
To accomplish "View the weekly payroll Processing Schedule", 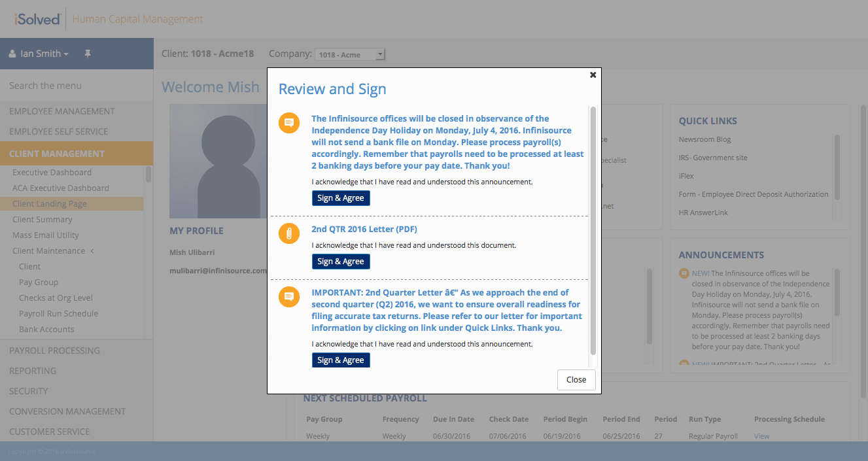I will coord(761,436).
